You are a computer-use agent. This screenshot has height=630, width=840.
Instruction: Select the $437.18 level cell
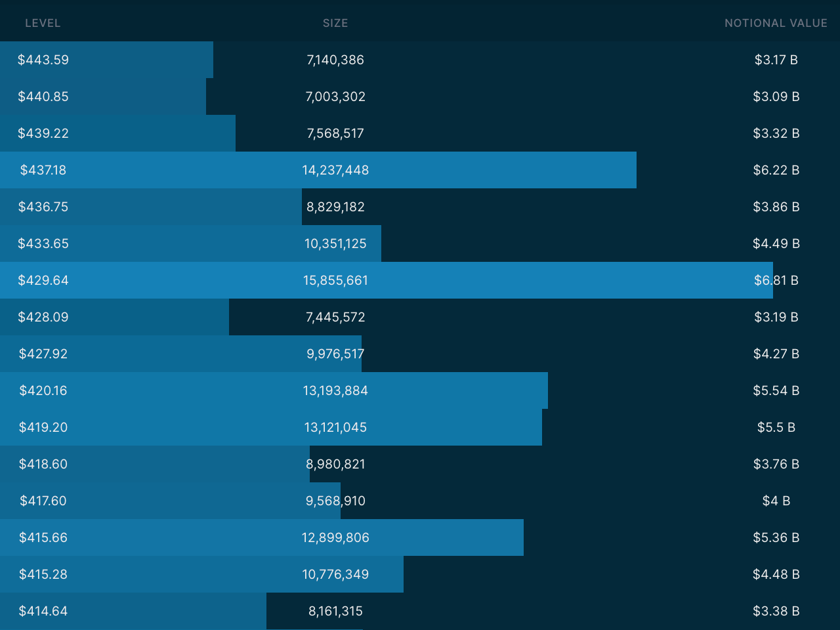pos(43,170)
